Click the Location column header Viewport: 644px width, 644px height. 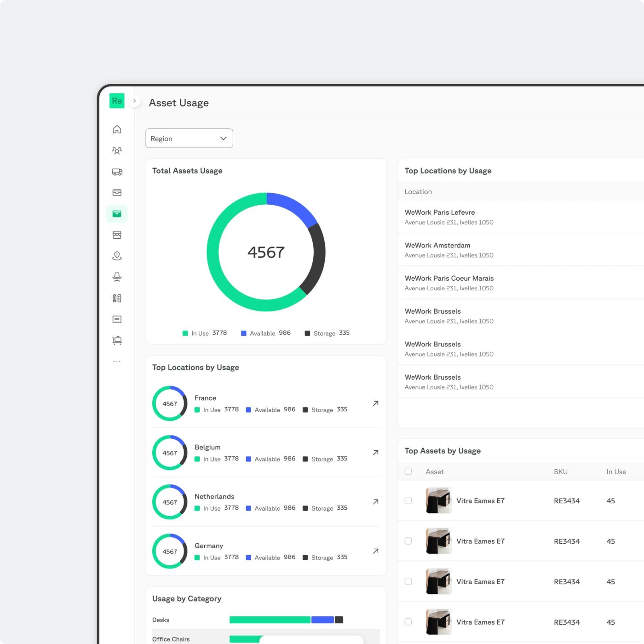pyautogui.click(x=418, y=192)
